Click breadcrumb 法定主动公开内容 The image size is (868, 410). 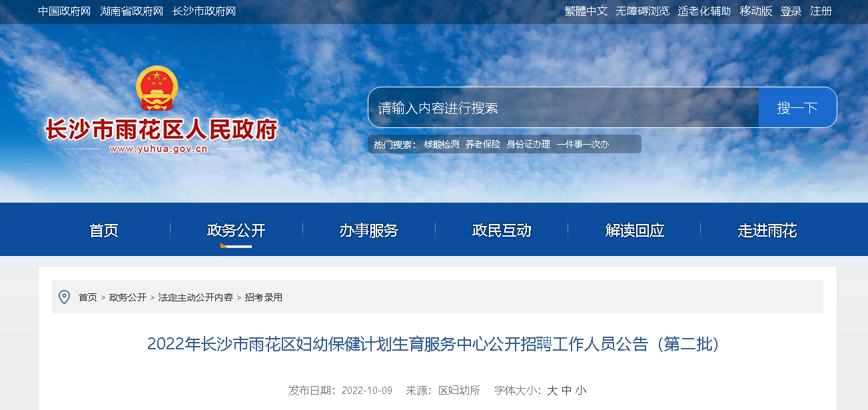click(x=196, y=297)
